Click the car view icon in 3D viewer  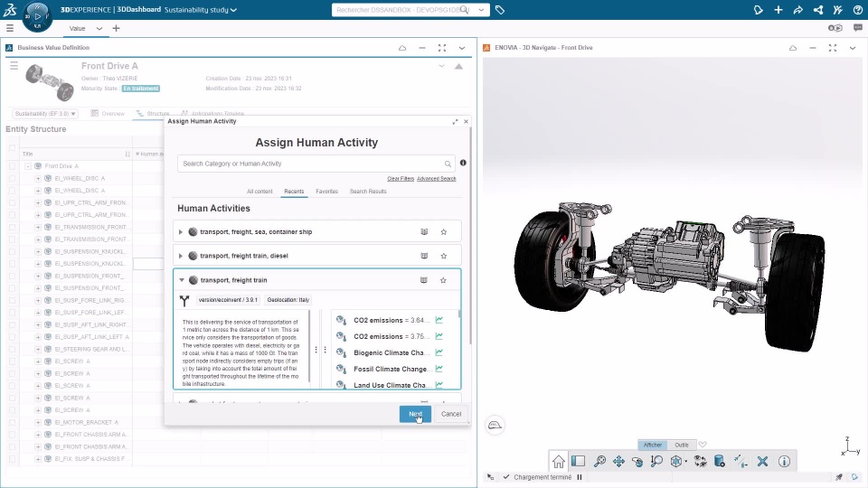point(495,425)
